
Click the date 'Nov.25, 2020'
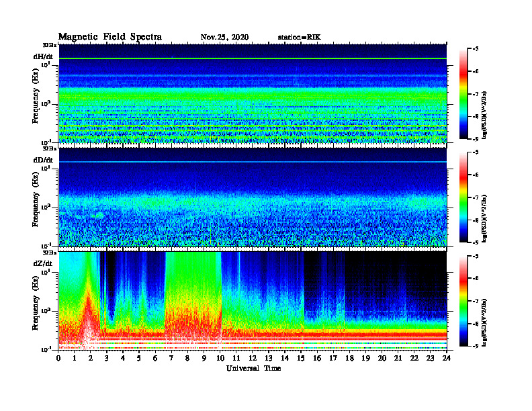coord(224,38)
